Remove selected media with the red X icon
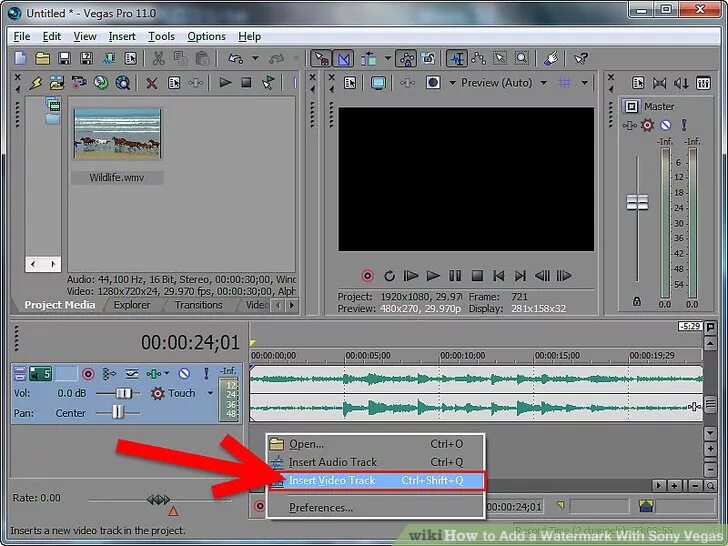Viewport: 728px width, 546px height. 151,83
